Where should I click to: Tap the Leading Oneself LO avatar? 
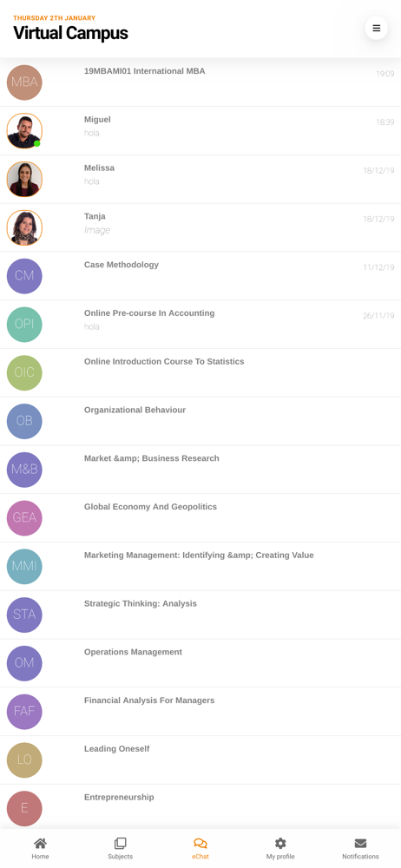[24, 760]
